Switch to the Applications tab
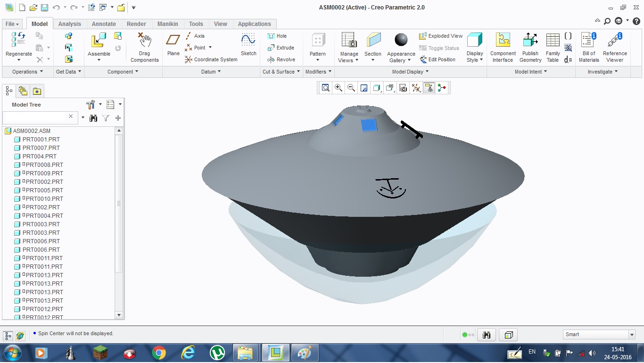 255,24
